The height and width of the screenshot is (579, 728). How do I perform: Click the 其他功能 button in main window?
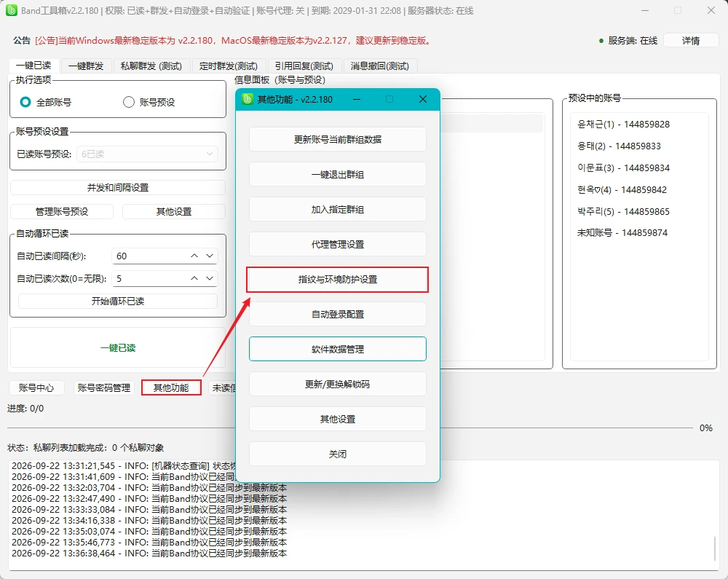(171, 387)
